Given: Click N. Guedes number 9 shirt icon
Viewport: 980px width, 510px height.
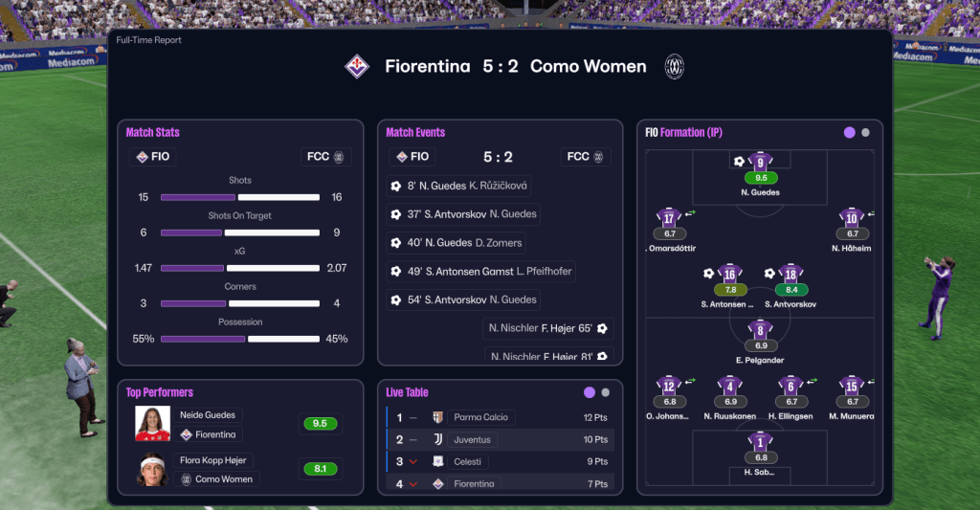Looking at the screenshot, I should (761, 162).
